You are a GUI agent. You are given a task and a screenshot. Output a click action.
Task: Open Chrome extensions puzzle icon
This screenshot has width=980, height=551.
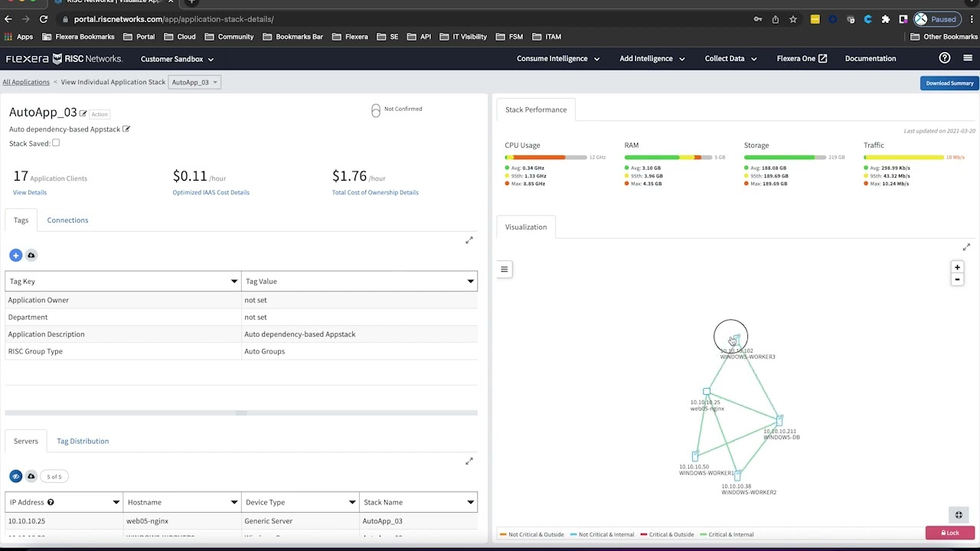tap(886, 19)
